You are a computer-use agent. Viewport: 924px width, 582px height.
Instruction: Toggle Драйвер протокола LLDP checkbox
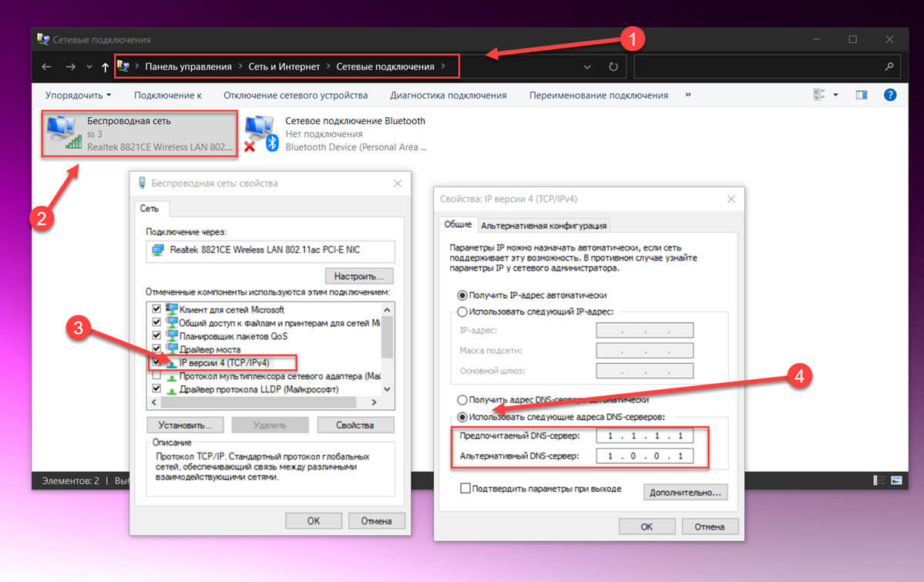(156, 389)
